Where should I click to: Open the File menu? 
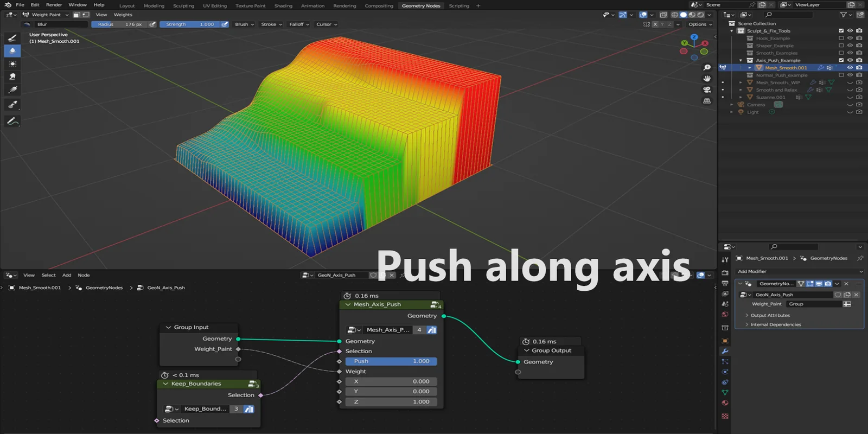[20, 5]
